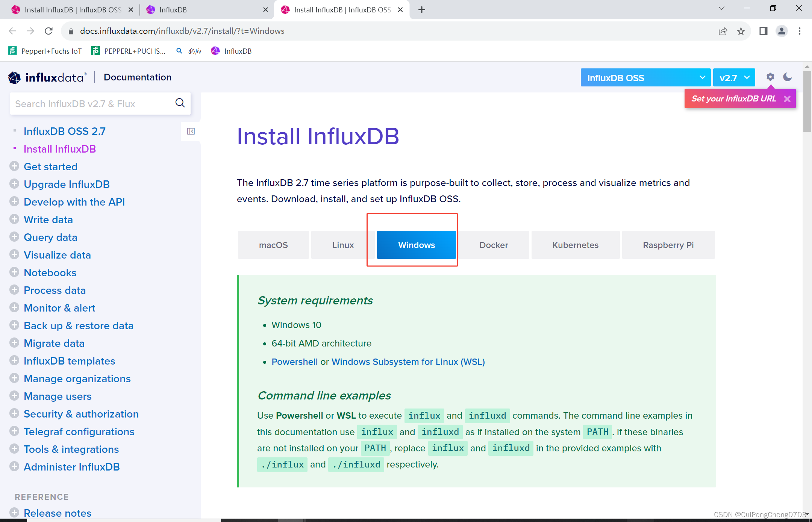Image resolution: width=812 pixels, height=522 pixels.
Task: Click the page vertical scrollbar thumb
Action: pyautogui.click(x=807, y=101)
